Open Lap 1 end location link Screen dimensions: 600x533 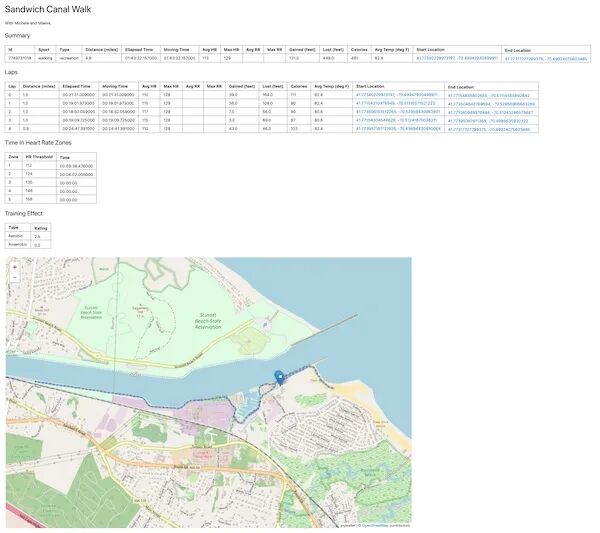point(491,104)
